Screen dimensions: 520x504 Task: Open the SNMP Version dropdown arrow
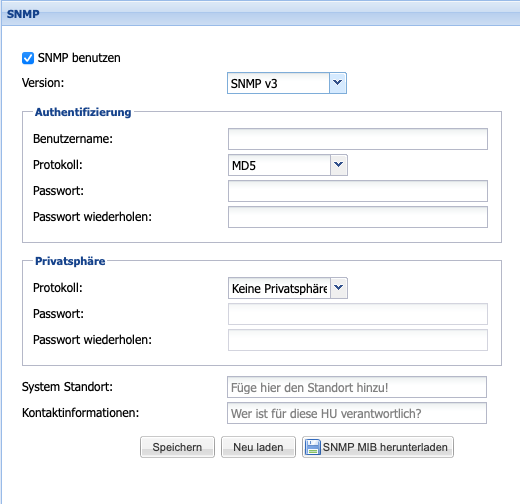click(338, 83)
